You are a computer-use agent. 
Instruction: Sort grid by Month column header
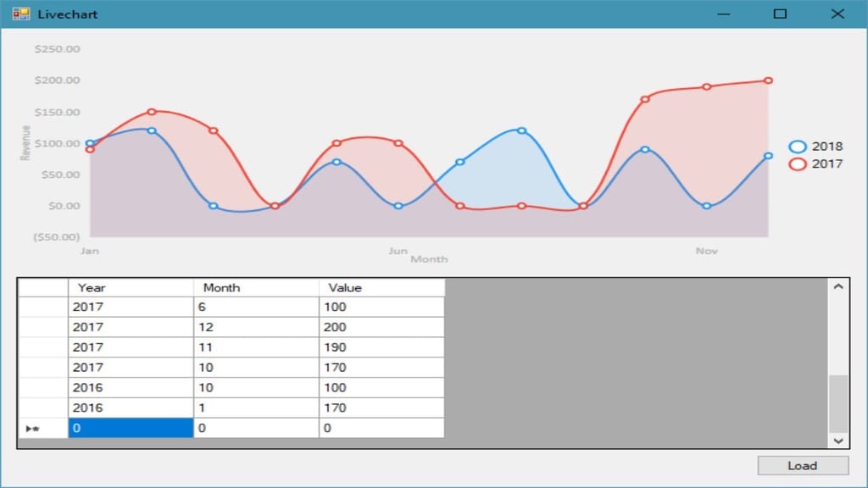click(256, 287)
